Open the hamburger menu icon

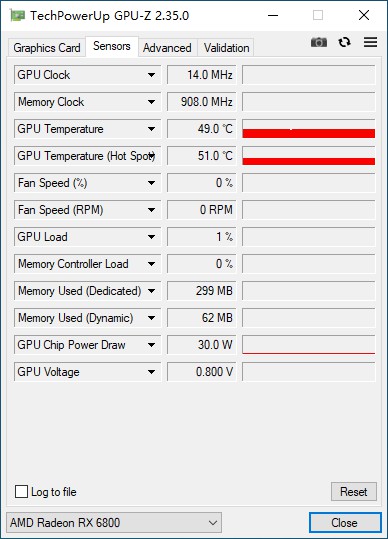coord(370,42)
